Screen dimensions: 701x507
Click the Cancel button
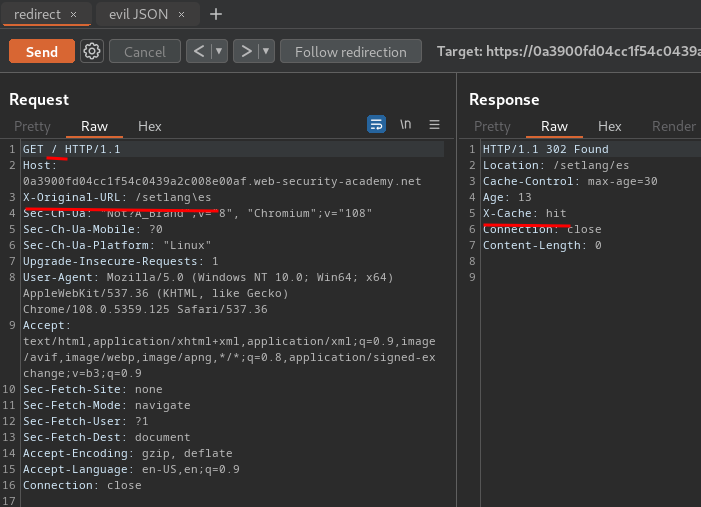click(x=145, y=51)
